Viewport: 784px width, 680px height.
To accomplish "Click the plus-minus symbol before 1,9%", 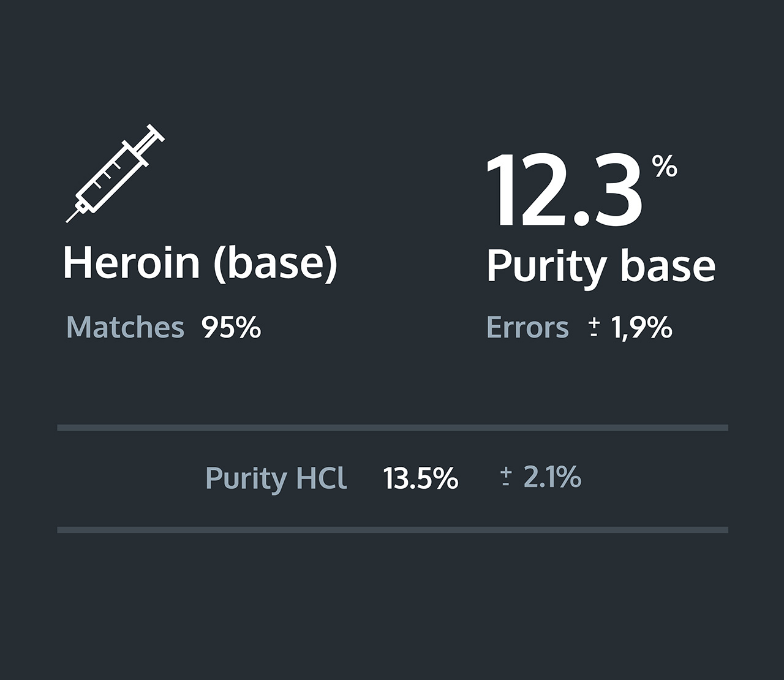I will pyautogui.click(x=594, y=328).
